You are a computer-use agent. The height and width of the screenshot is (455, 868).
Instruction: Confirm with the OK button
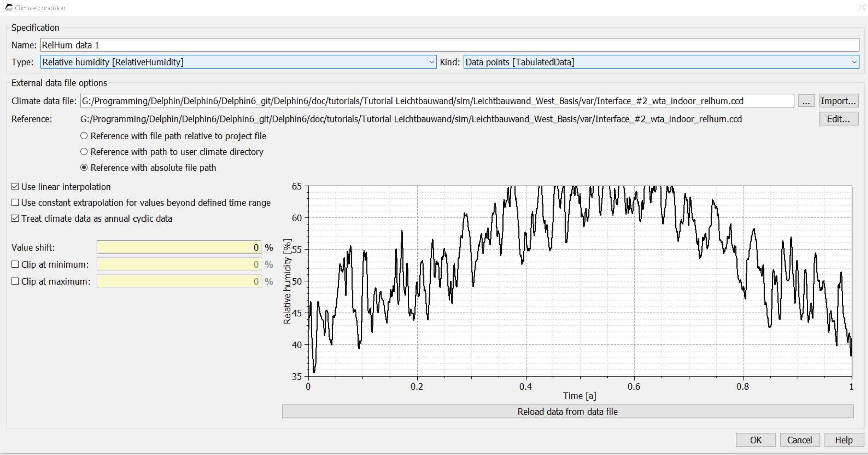(x=756, y=440)
